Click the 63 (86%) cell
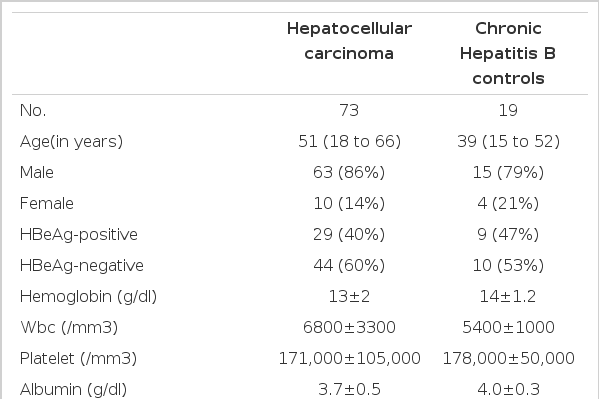 [349, 172]
